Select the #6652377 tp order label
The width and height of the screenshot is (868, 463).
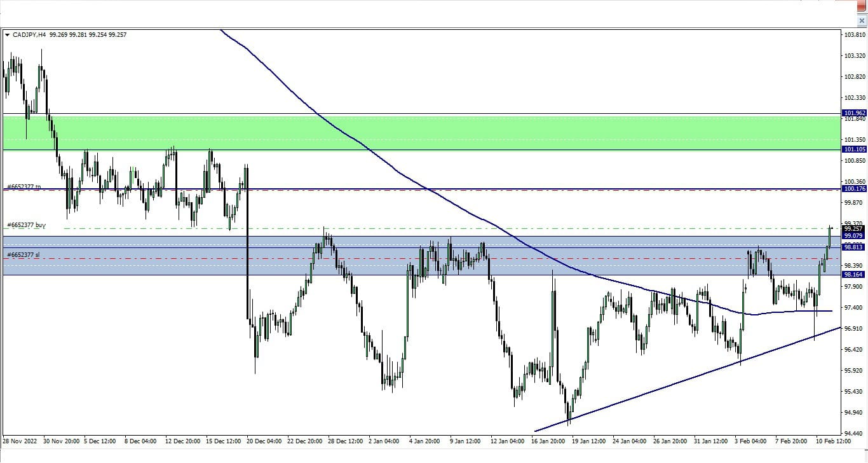tap(24, 187)
